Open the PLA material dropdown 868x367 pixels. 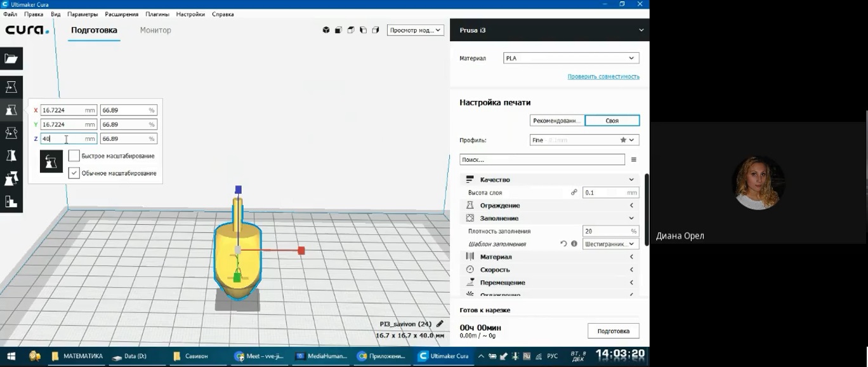pos(571,58)
